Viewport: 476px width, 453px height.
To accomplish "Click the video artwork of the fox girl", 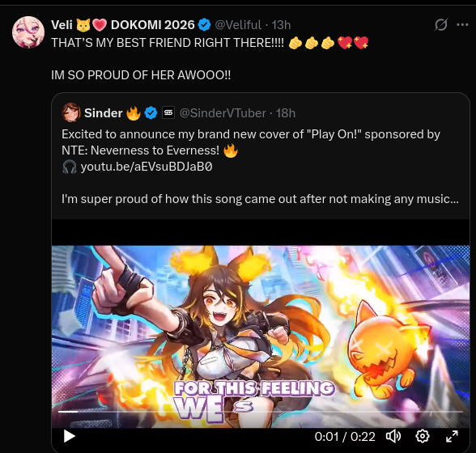I will [261, 328].
